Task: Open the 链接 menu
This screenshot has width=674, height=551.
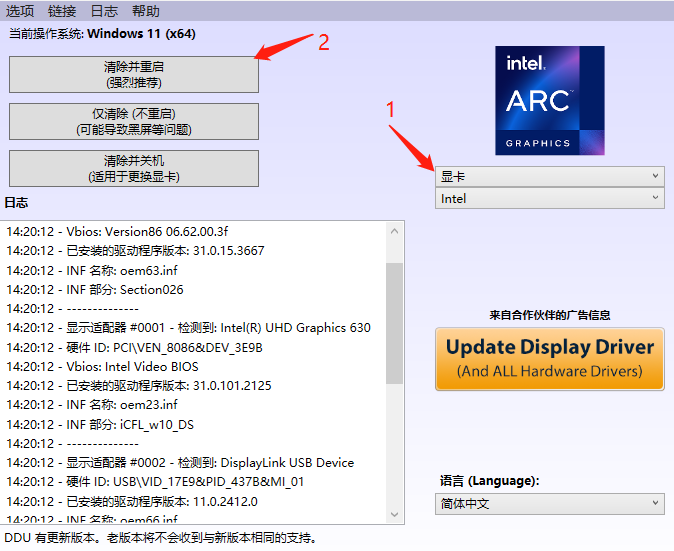Action: [x=62, y=11]
